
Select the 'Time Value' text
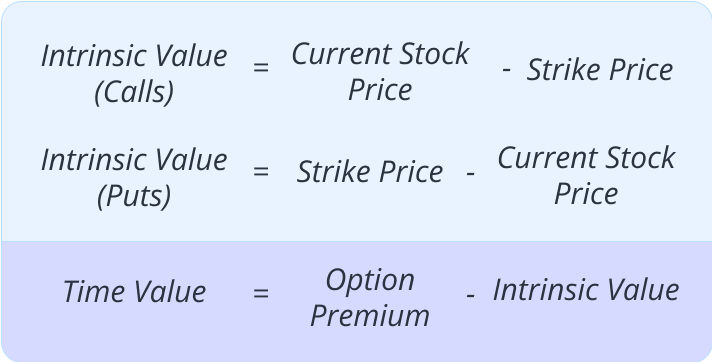pyautogui.click(x=134, y=292)
